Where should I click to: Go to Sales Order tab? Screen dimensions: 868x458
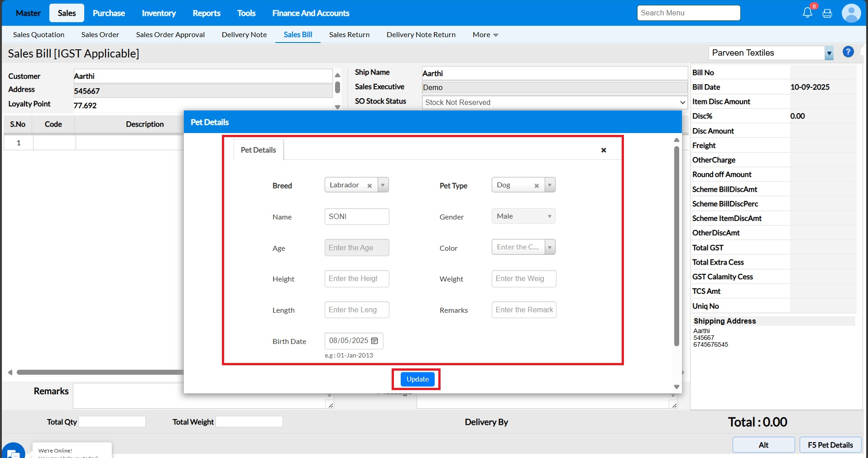pyautogui.click(x=100, y=34)
